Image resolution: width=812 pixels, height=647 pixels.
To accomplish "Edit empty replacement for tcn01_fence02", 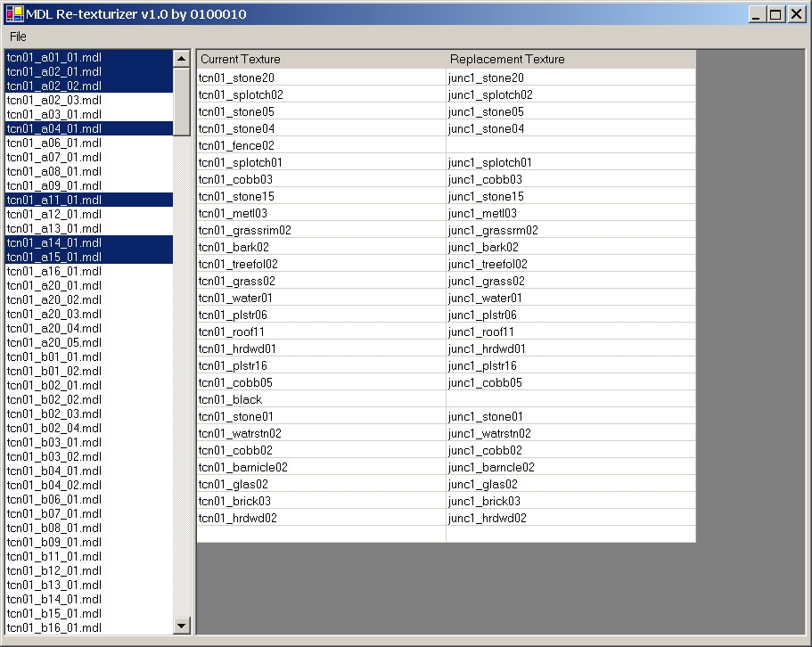I will click(x=570, y=145).
